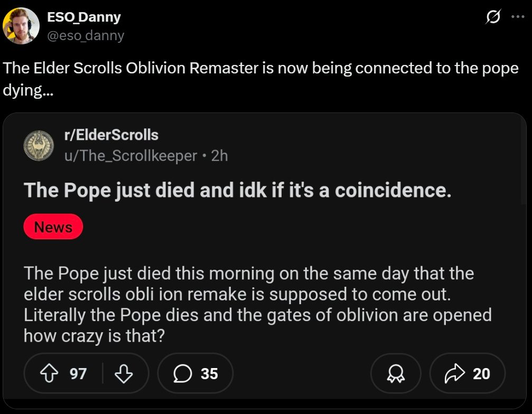Click the award ribbon icon

396,374
